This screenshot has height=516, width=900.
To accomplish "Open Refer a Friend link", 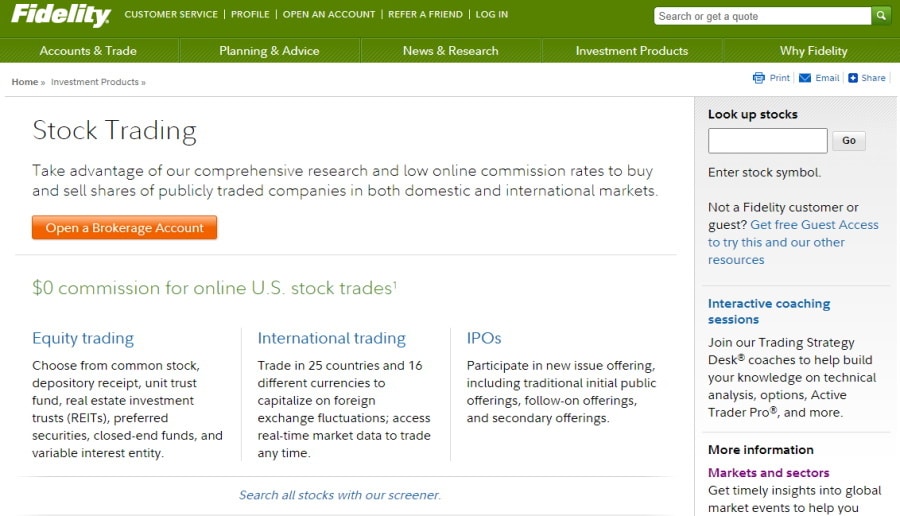I will pyautogui.click(x=425, y=14).
